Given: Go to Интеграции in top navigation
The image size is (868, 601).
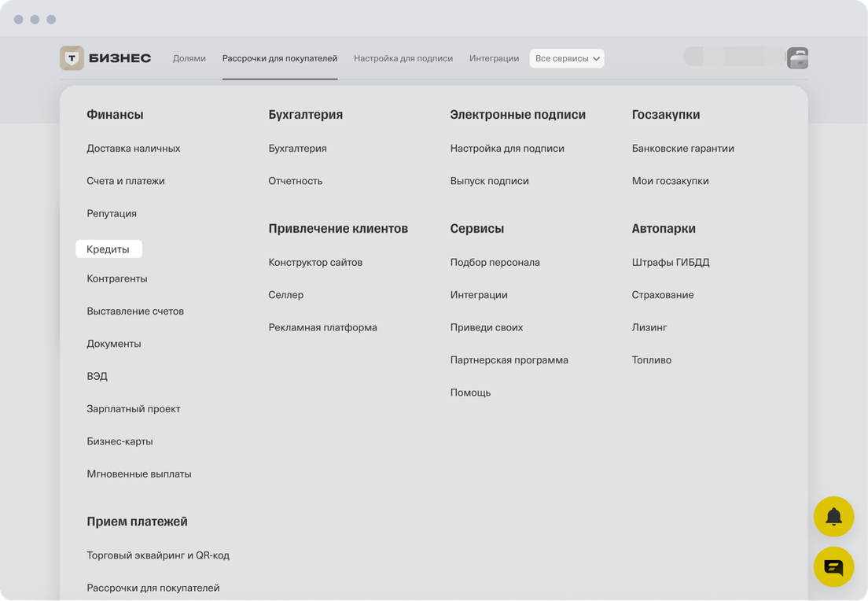Looking at the screenshot, I should point(494,58).
